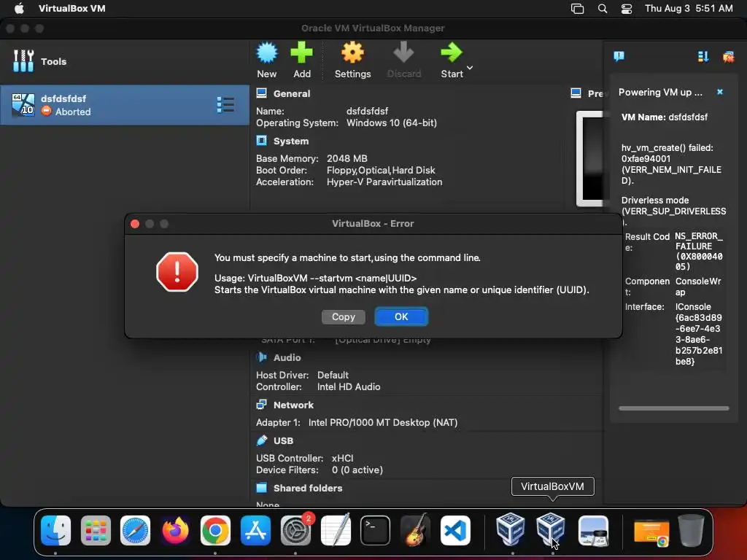Click the General section header
This screenshot has width=747, height=560.
pos(292,94)
